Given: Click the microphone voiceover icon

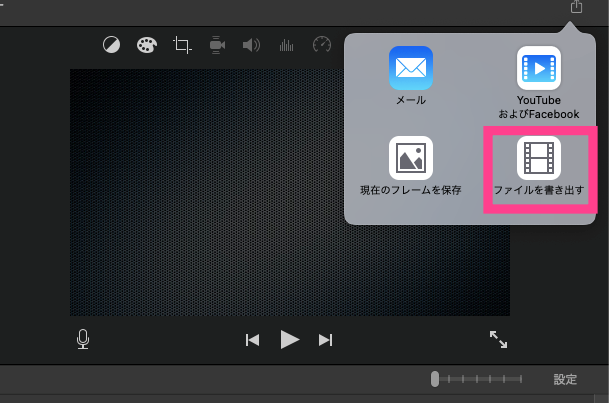Looking at the screenshot, I should click(83, 340).
